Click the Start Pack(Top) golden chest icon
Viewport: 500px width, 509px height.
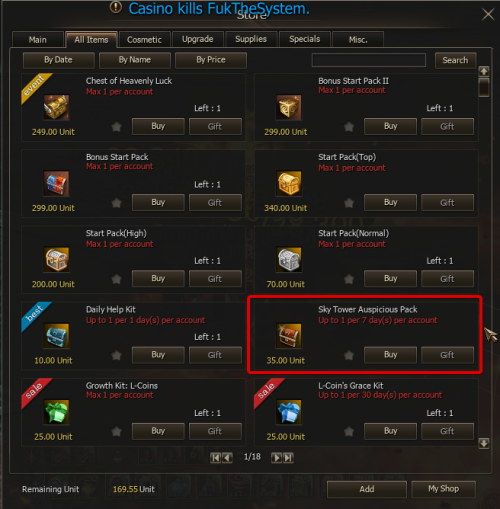click(x=289, y=183)
